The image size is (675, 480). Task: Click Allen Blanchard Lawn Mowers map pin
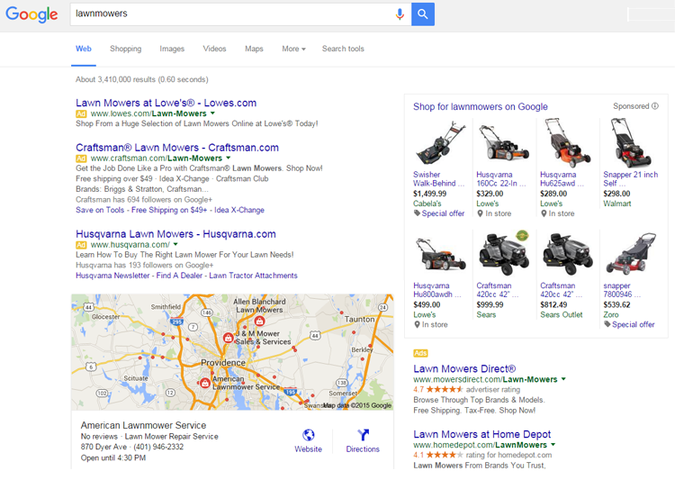[259, 321]
